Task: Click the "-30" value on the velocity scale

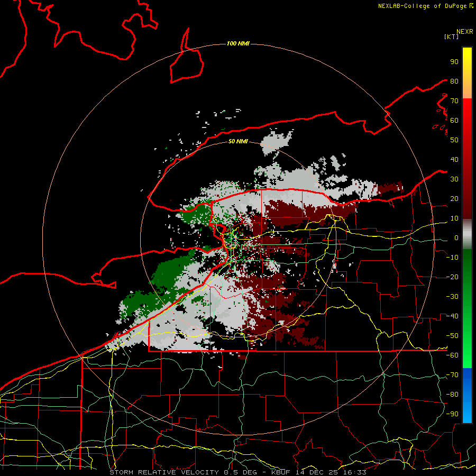Action: [x=452, y=297]
